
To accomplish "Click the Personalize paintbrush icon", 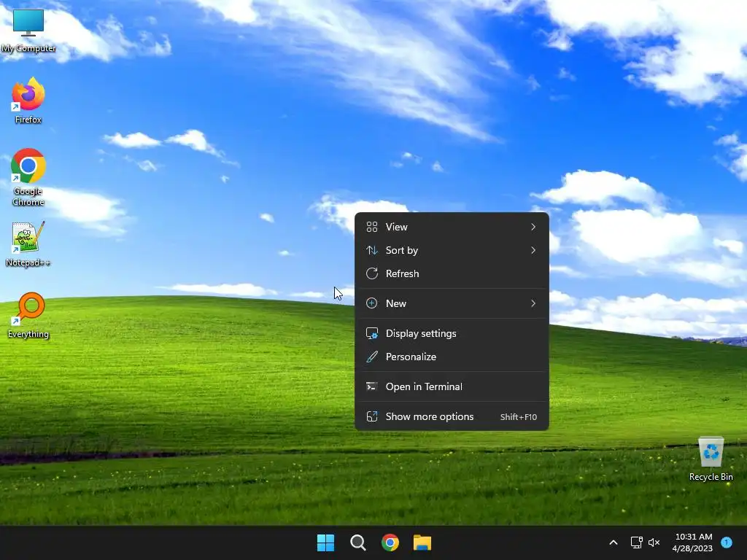I will point(372,357).
